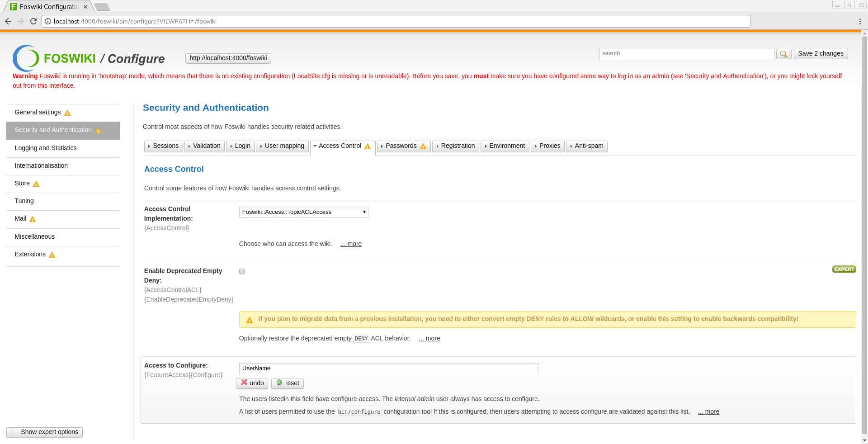Toggle Show expert options
The height and width of the screenshot is (444, 868).
(x=45, y=432)
